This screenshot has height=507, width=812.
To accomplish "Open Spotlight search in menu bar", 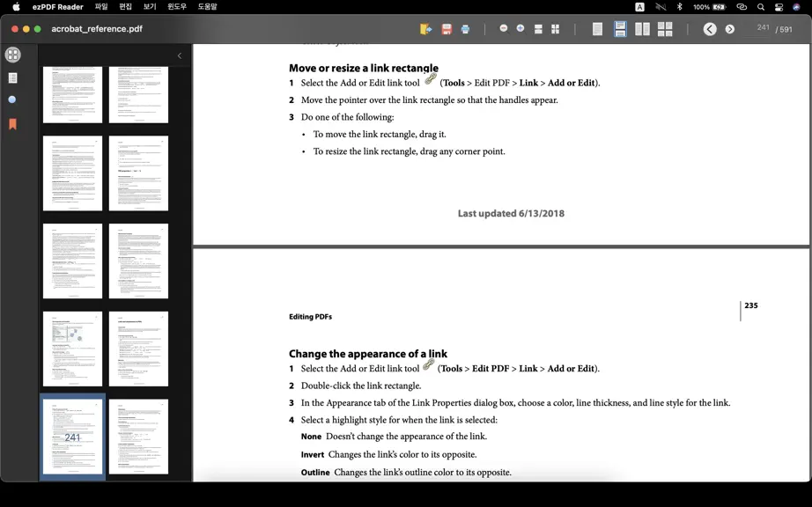I will pyautogui.click(x=761, y=7).
